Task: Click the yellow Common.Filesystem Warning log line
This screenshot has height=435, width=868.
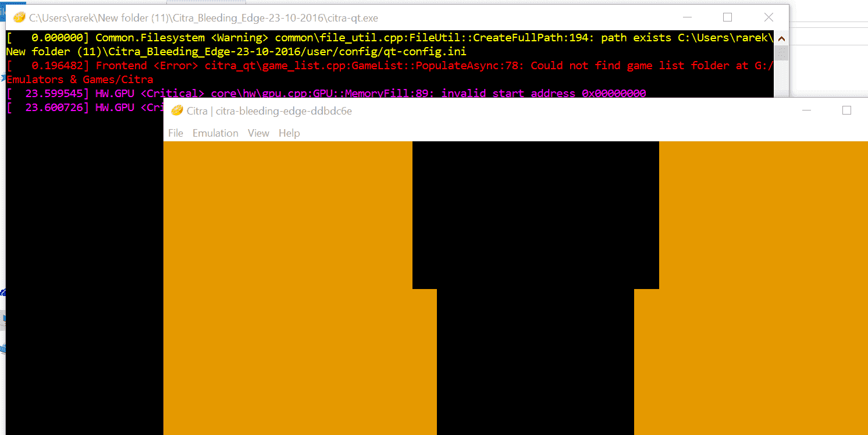Action: (x=390, y=38)
